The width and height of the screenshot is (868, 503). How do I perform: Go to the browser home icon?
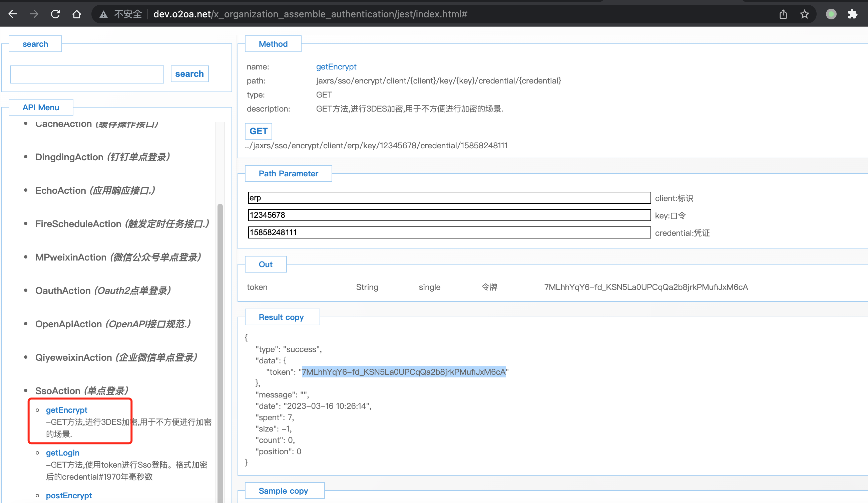click(76, 14)
